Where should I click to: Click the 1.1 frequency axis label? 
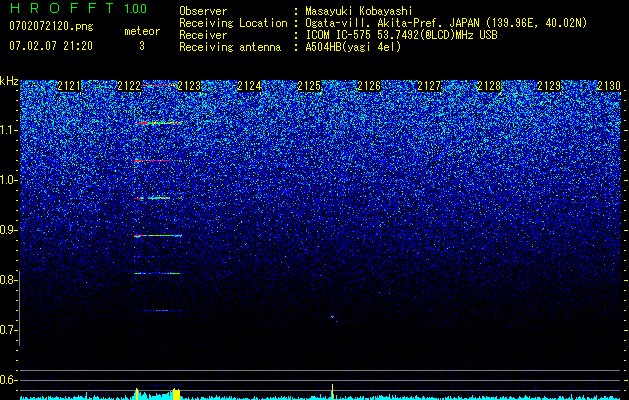coord(8,130)
